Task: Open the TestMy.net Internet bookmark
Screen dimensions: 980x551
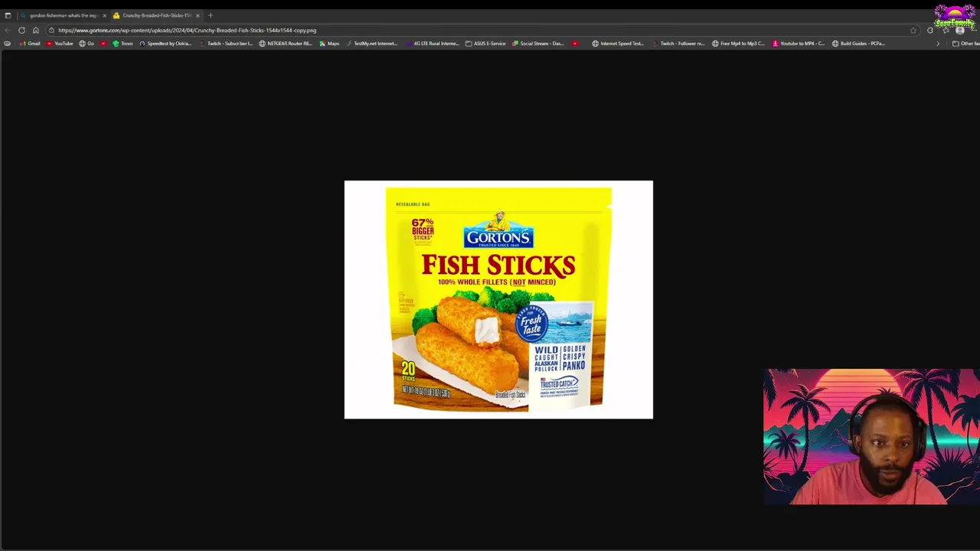Action: [371, 44]
